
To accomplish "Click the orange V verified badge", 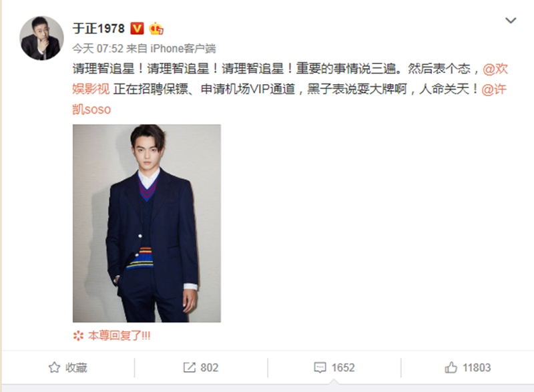I will coord(137,28).
